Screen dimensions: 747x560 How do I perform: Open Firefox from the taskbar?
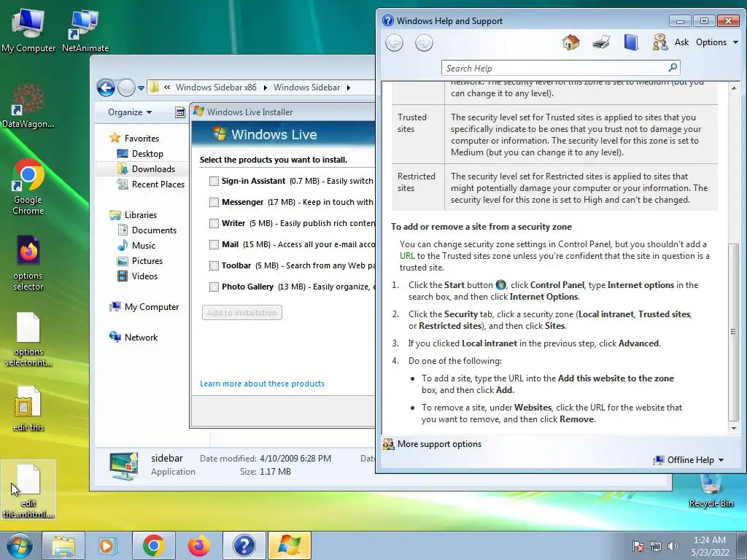point(198,545)
